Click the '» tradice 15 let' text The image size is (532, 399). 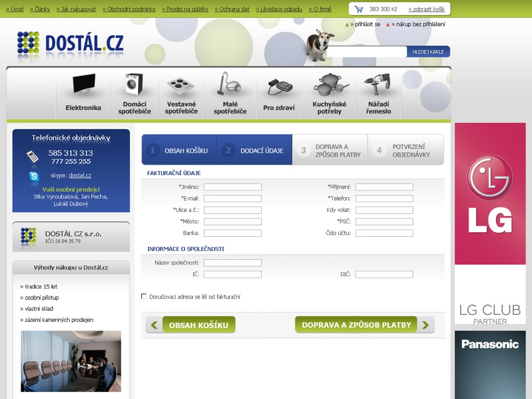click(x=39, y=286)
